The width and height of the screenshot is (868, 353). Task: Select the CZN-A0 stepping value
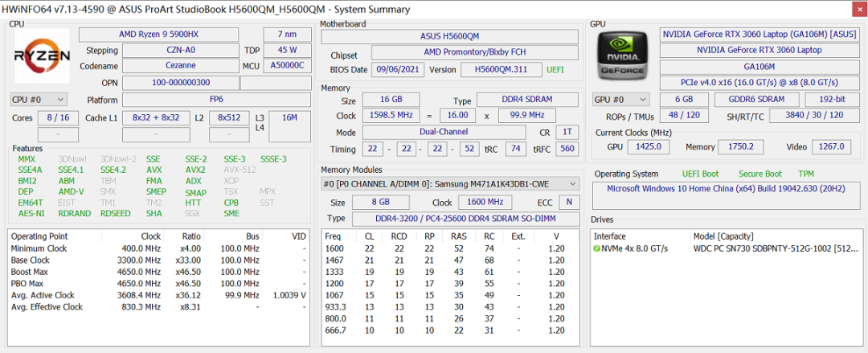(x=181, y=50)
